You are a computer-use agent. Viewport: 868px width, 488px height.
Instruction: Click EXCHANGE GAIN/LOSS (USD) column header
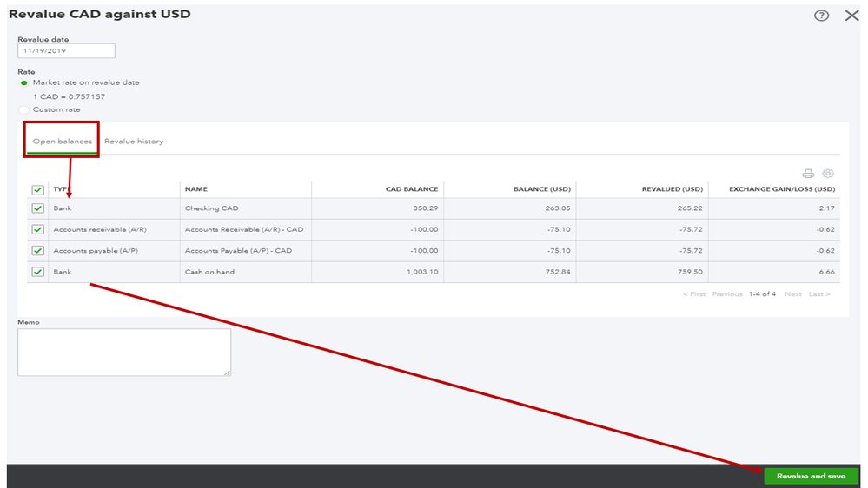(x=782, y=189)
